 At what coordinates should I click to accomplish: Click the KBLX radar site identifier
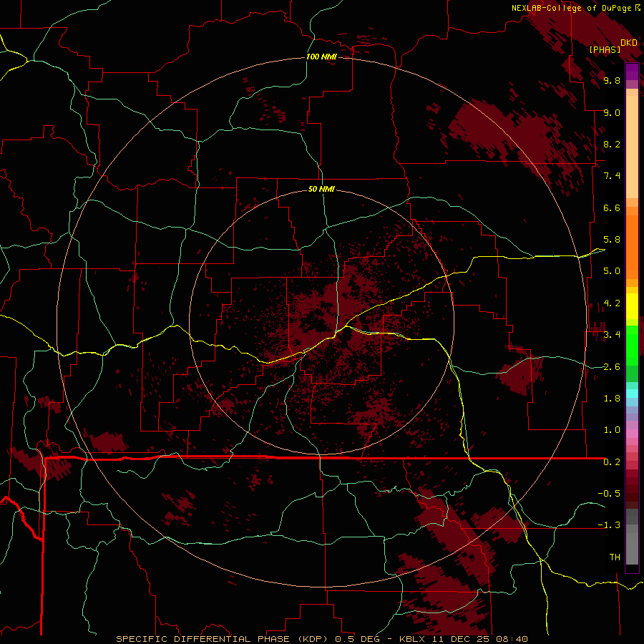[412, 639]
